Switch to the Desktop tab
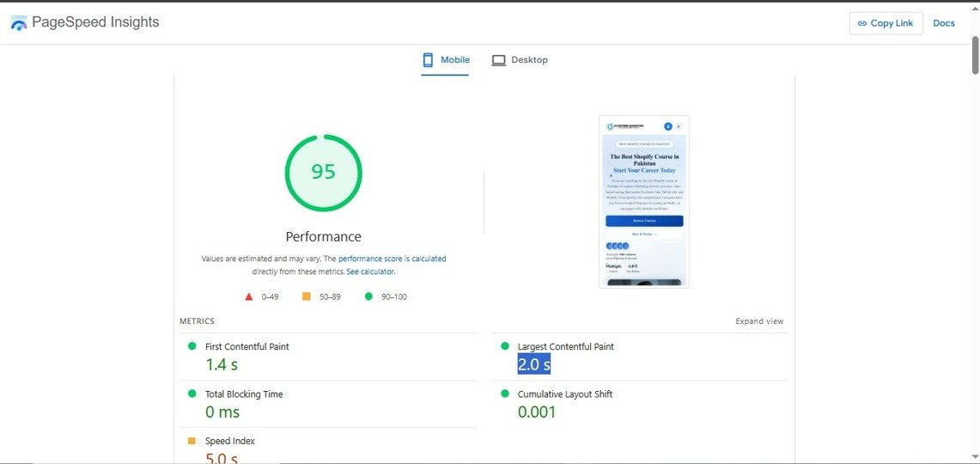The width and height of the screenshot is (980, 464). 520,60
